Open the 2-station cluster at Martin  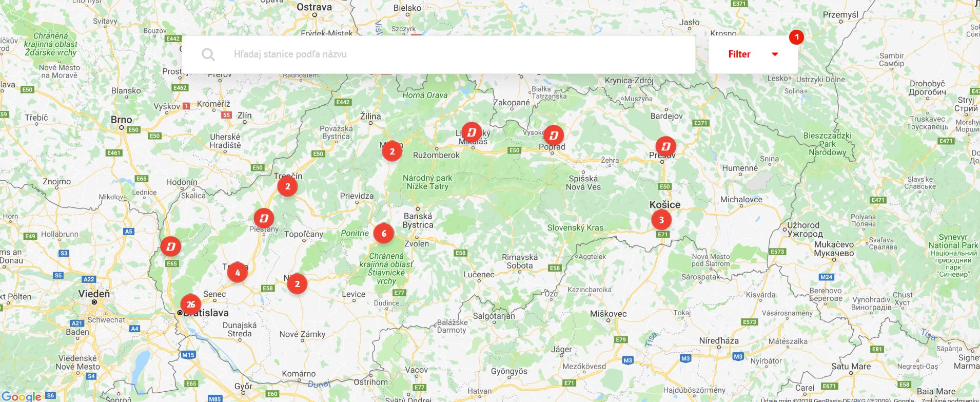(x=392, y=151)
